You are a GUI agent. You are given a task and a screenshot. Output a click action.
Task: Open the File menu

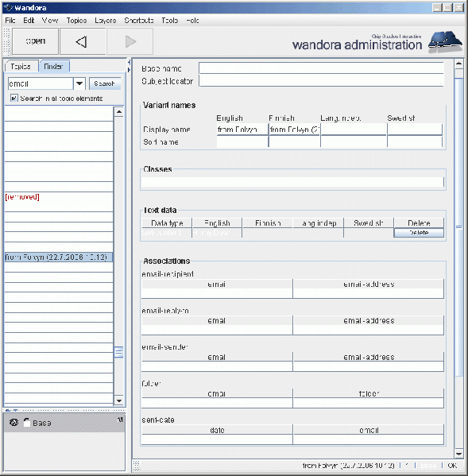pyautogui.click(x=10, y=21)
